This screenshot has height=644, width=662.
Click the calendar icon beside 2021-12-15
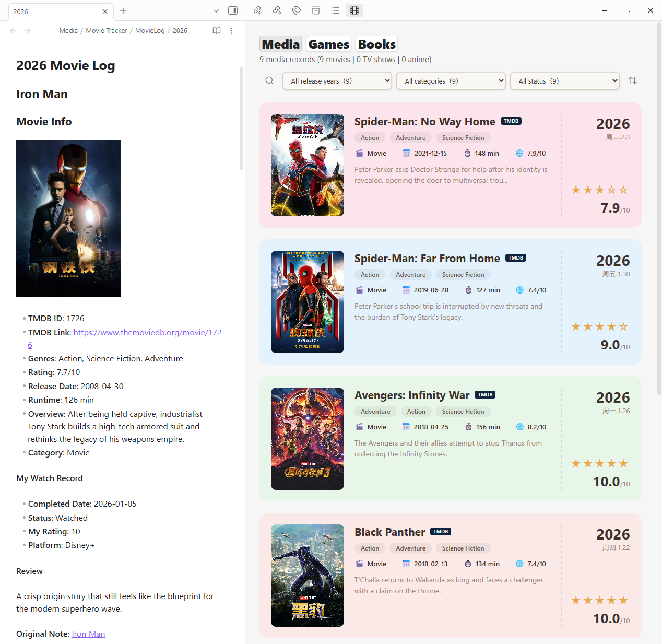(x=407, y=153)
